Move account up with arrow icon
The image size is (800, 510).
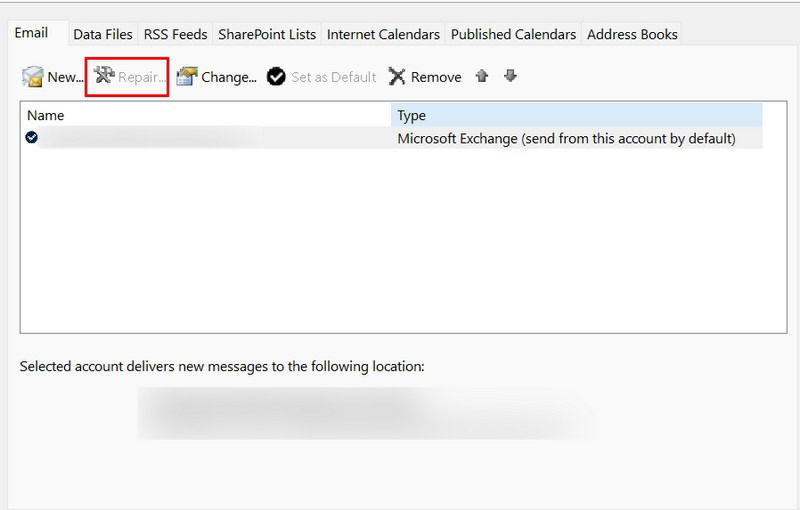pyautogui.click(x=482, y=76)
